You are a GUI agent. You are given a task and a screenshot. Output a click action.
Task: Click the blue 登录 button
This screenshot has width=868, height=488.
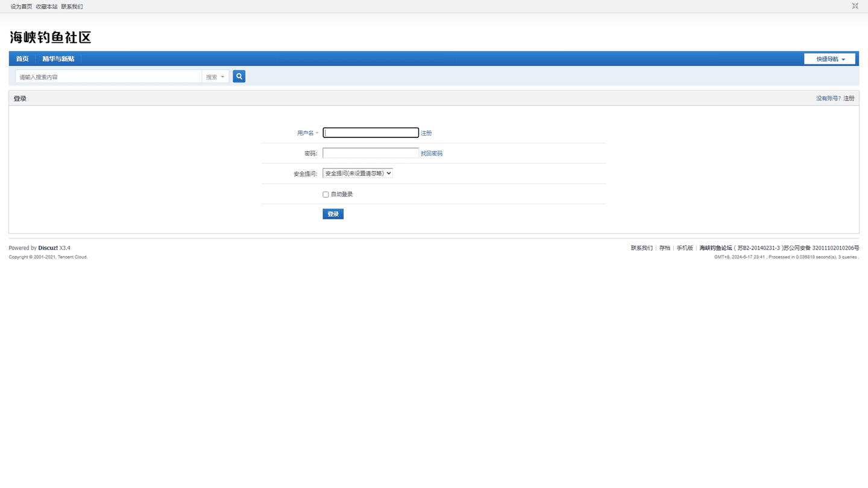(x=333, y=214)
